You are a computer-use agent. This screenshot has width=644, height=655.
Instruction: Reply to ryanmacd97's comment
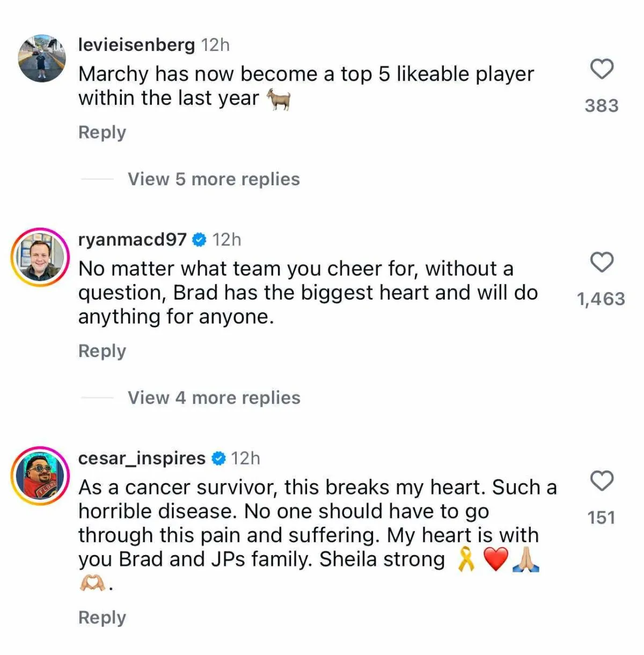[102, 351]
